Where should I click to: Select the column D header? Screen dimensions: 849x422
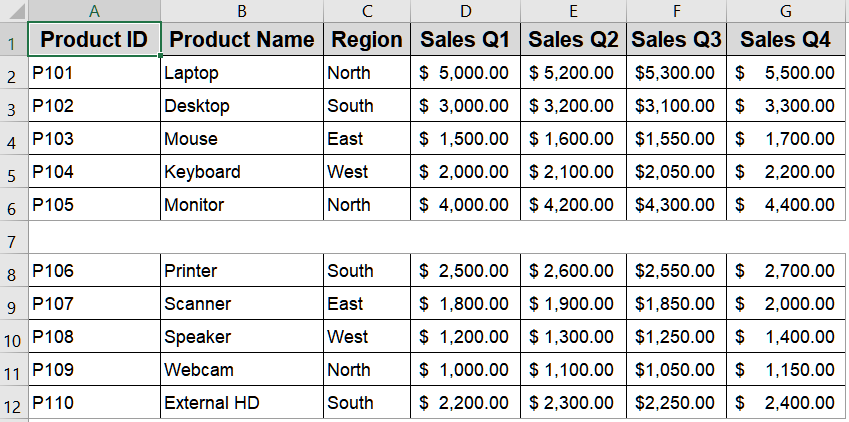(465, 11)
